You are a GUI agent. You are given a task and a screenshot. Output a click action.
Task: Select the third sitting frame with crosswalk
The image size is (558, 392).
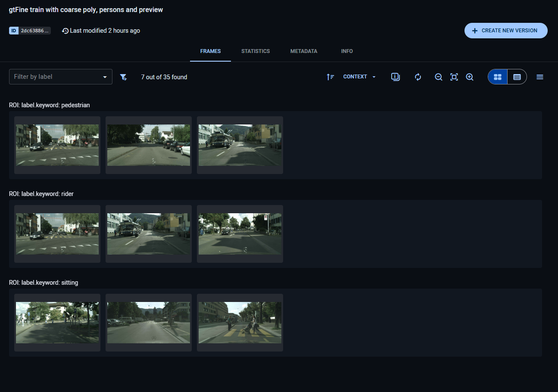tap(240, 323)
